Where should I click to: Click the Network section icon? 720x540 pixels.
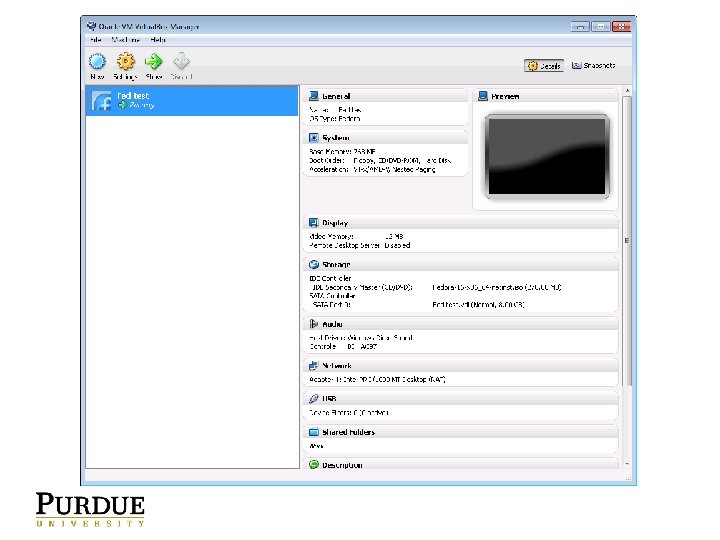coord(314,366)
